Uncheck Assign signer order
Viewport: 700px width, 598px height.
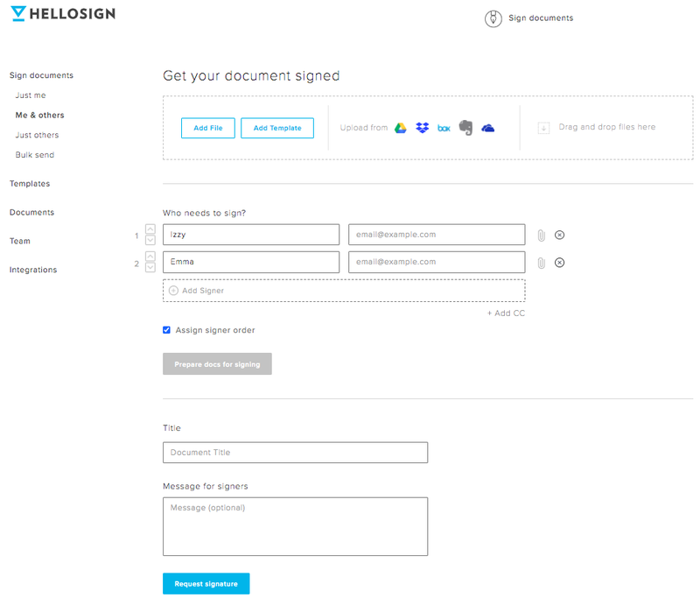click(166, 330)
